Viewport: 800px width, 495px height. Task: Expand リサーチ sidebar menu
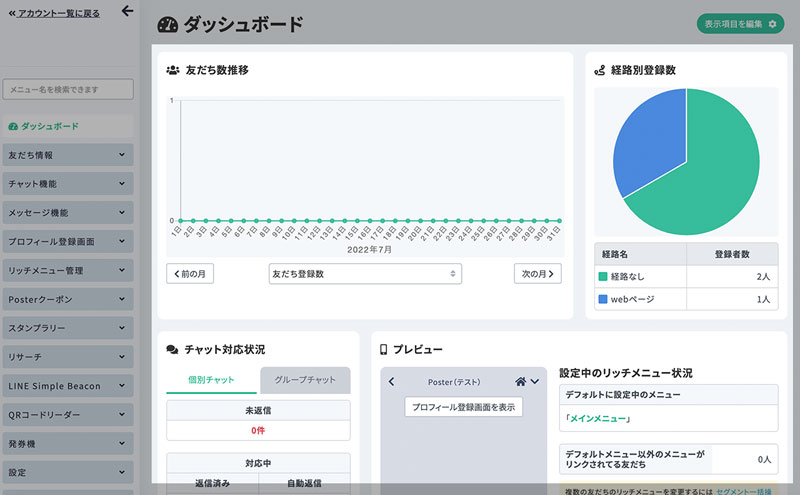68,357
